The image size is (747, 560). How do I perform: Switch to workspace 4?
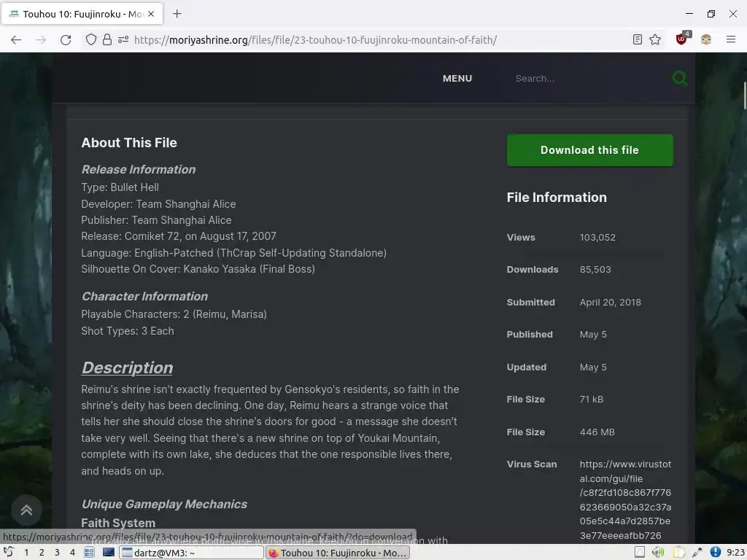(x=72, y=553)
